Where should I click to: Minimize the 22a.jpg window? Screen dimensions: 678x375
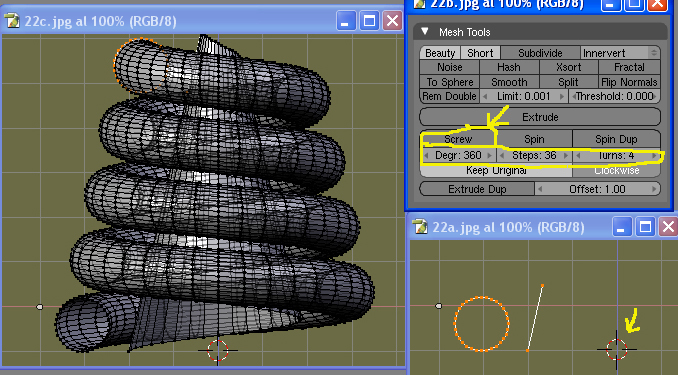621,227
